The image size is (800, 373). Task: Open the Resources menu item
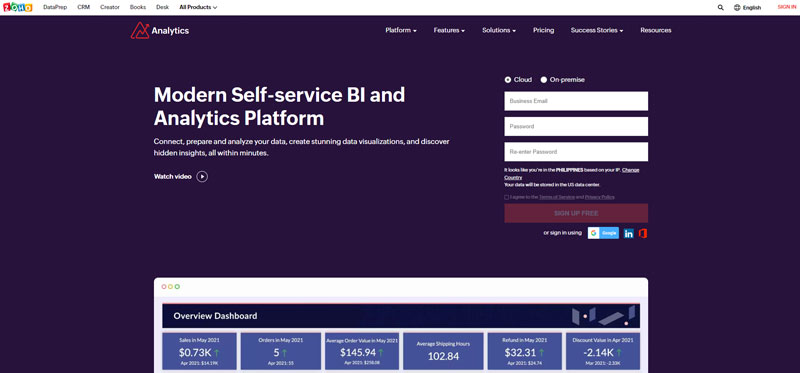tap(656, 31)
